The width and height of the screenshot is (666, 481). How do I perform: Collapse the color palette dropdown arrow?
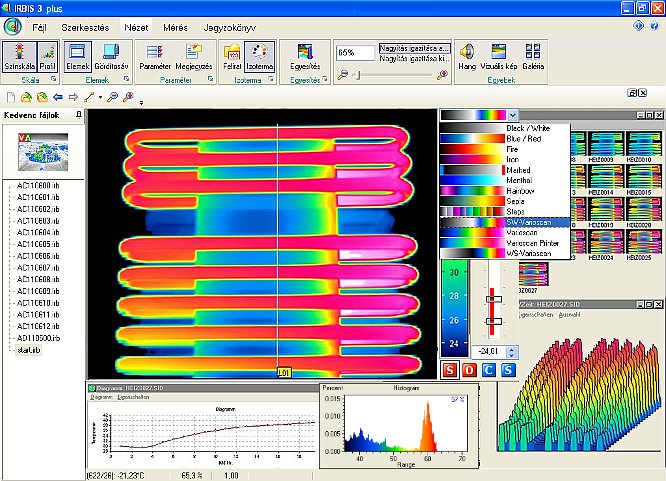tap(512, 115)
